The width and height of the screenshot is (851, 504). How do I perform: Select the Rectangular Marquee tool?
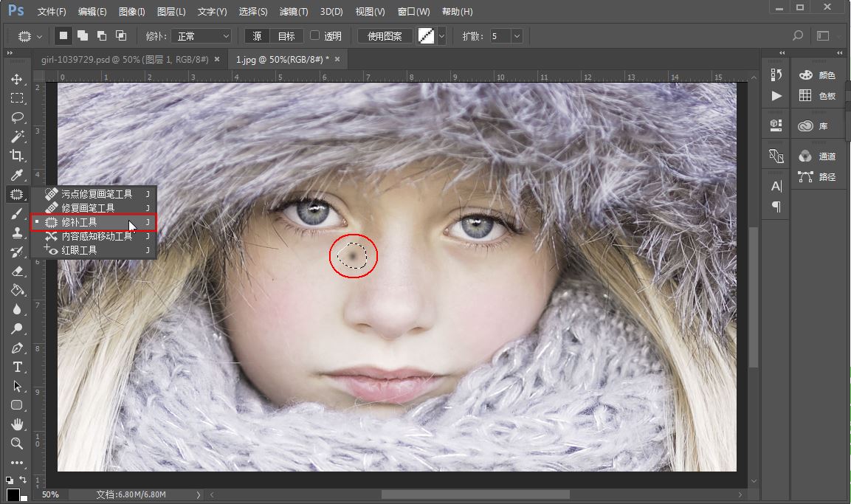pyautogui.click(x=16, y=98)
